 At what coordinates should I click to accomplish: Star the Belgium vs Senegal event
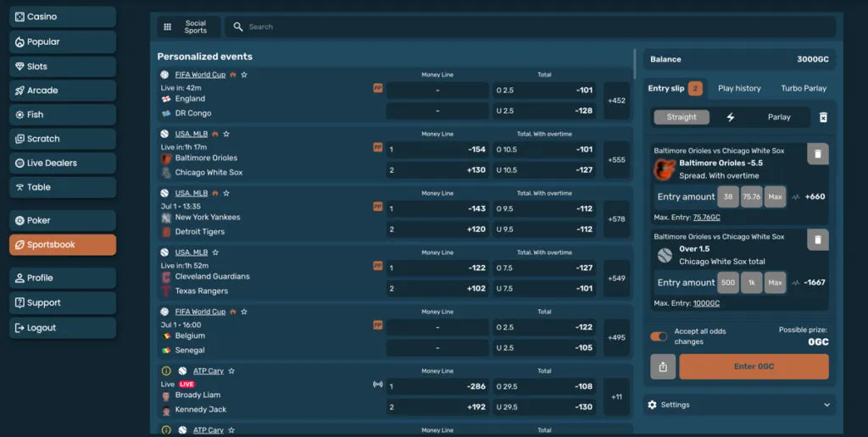pyautogui.click(x=244, y=312)
